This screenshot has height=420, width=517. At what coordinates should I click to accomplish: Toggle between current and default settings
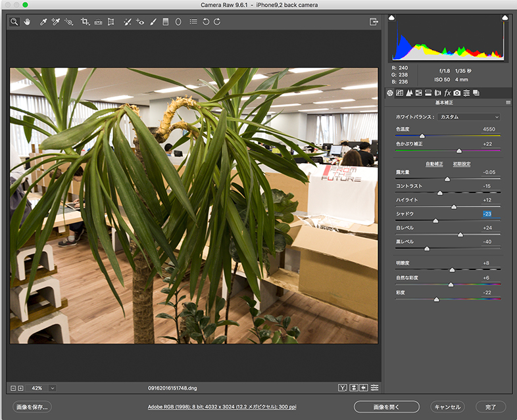coord(374,388)
